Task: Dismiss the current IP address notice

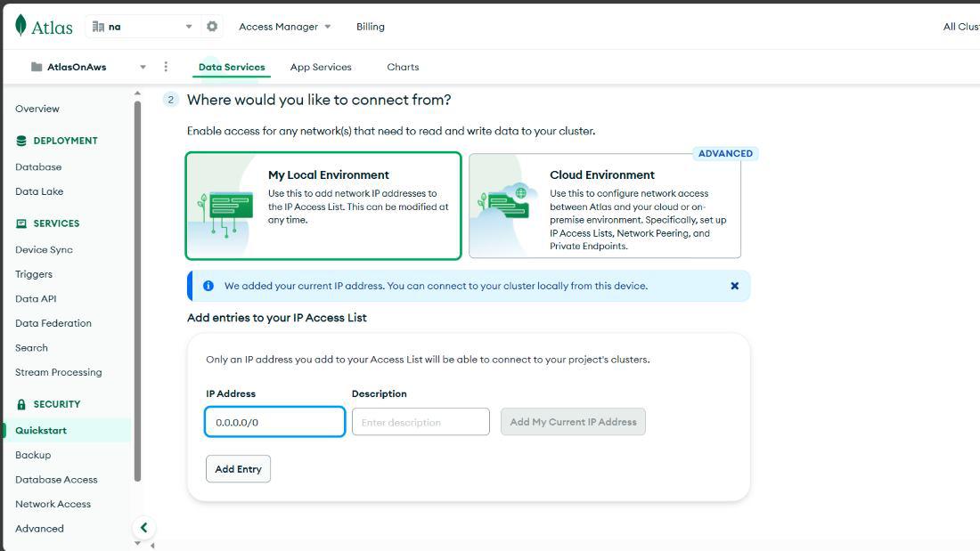Action: 734,286
